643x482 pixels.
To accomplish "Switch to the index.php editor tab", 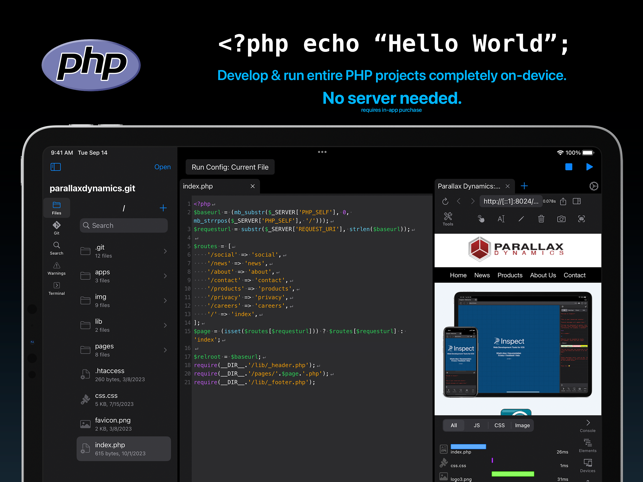I will point(219,186).
